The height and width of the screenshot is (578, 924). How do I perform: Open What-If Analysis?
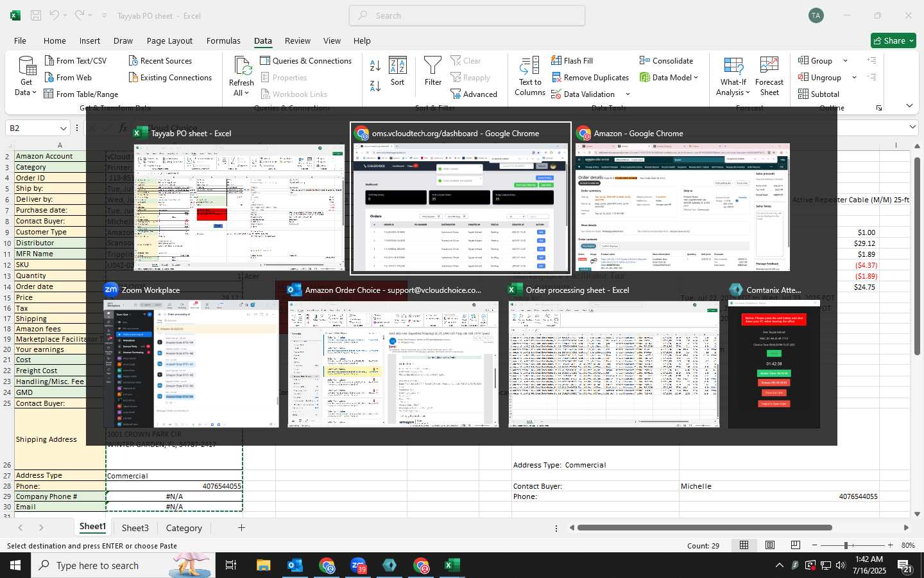tap(733, 76)
